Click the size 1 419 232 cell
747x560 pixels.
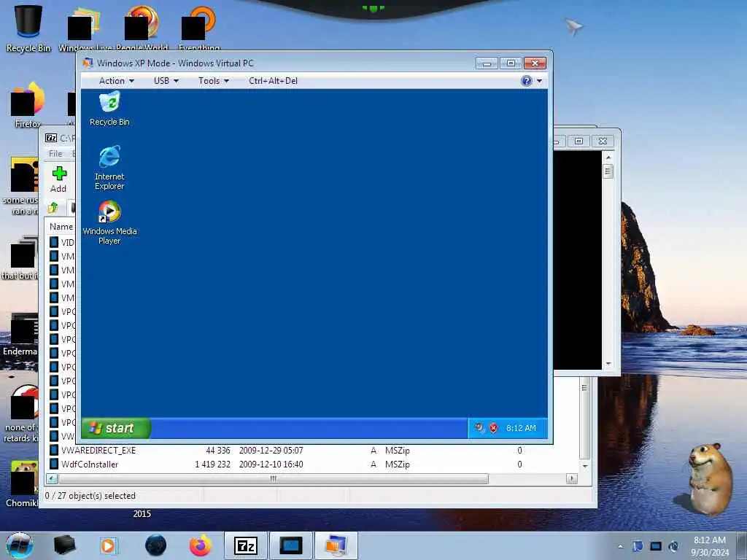(x=212, y=464)
